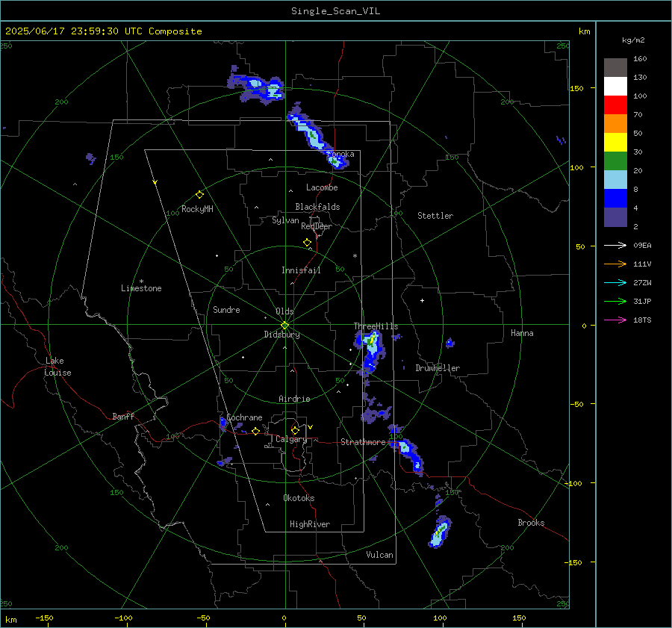
Task: Click the cyan 27ZW arrow in legend
Action: click(615, 282)
